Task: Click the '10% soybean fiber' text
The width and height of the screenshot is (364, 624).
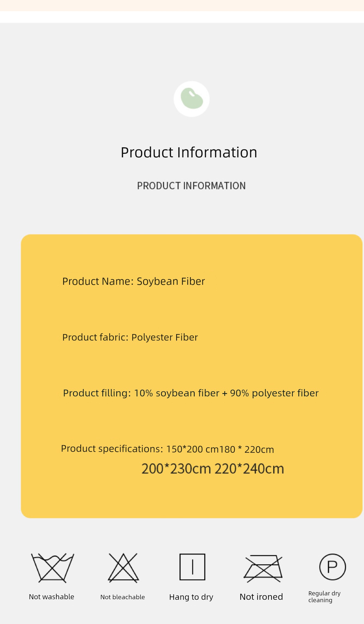Action: click(176, 393)
